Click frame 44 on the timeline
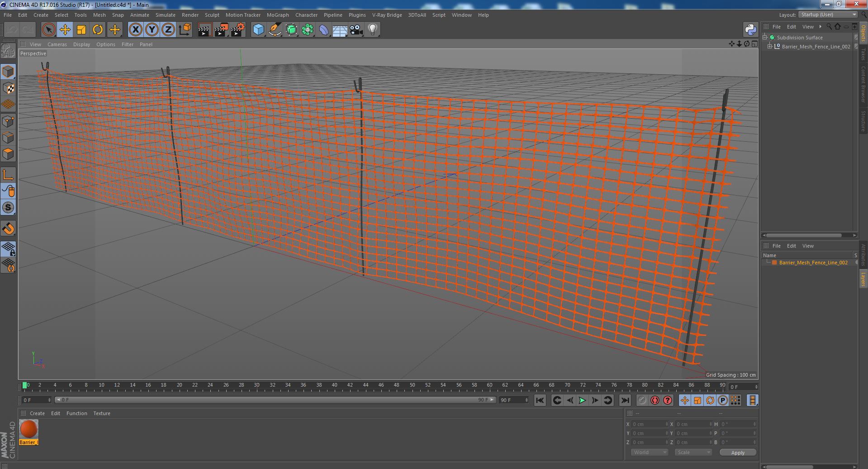 click(x=365, y=386)
